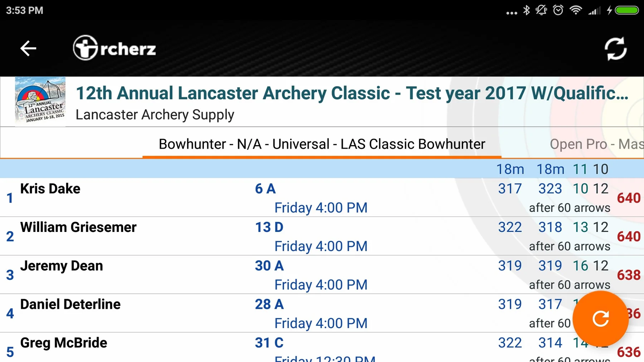The height and width of the screenshot is (362, 644).
Task: Tap the sync refresh icon in header
Action: click(615, 49)
